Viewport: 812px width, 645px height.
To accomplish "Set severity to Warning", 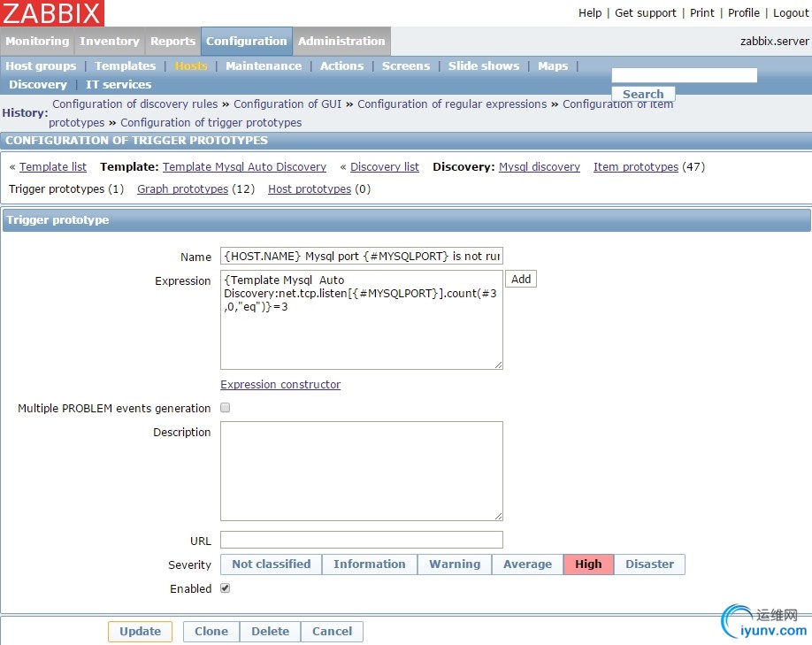I will tap(455, 564).
